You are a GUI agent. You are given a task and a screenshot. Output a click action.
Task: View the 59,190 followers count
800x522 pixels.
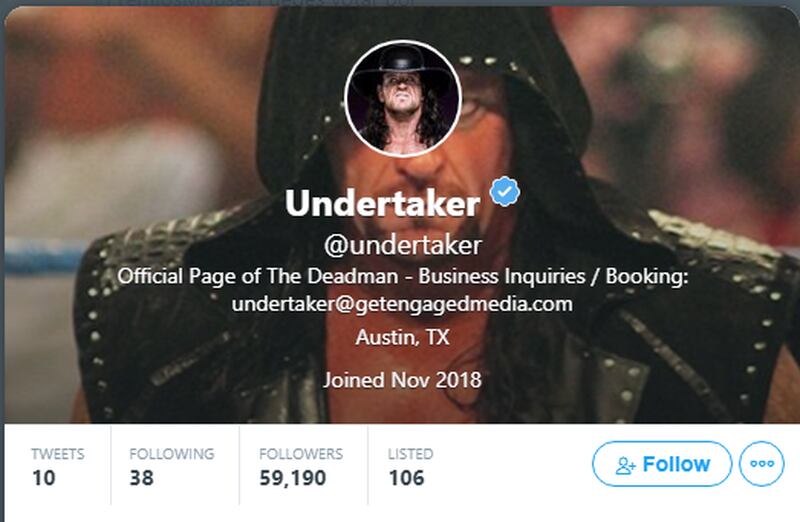[293, 478]
